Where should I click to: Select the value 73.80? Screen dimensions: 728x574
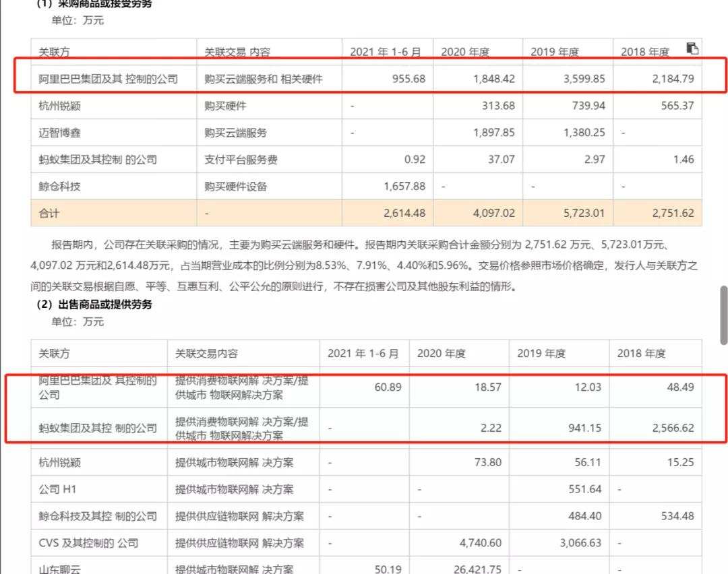click(x=488, y=462)
